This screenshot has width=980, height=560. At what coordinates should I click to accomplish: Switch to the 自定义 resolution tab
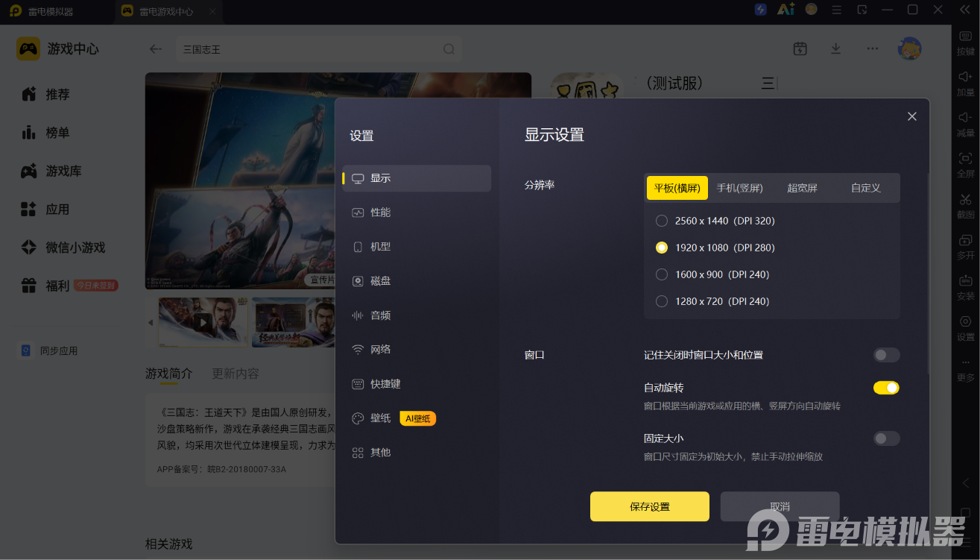(866, 188)
